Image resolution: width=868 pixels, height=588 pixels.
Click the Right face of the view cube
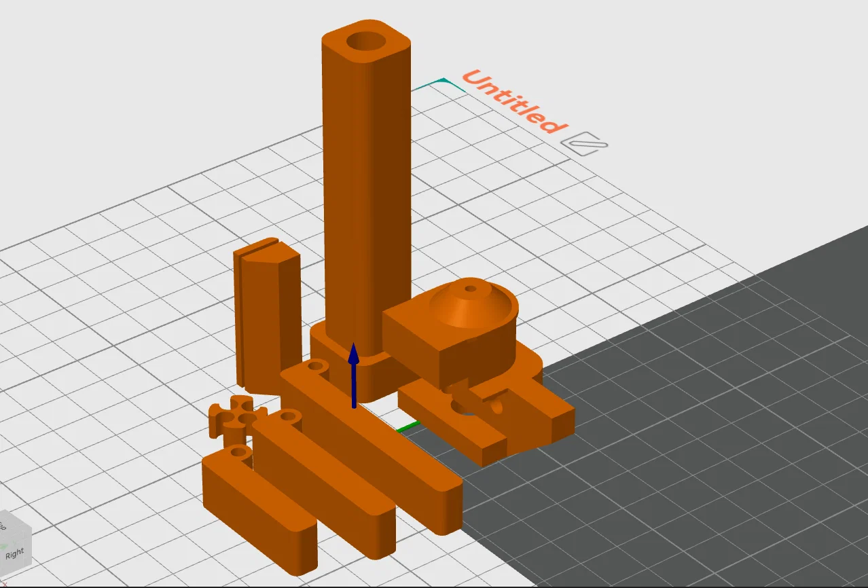(x=14, y=553)
